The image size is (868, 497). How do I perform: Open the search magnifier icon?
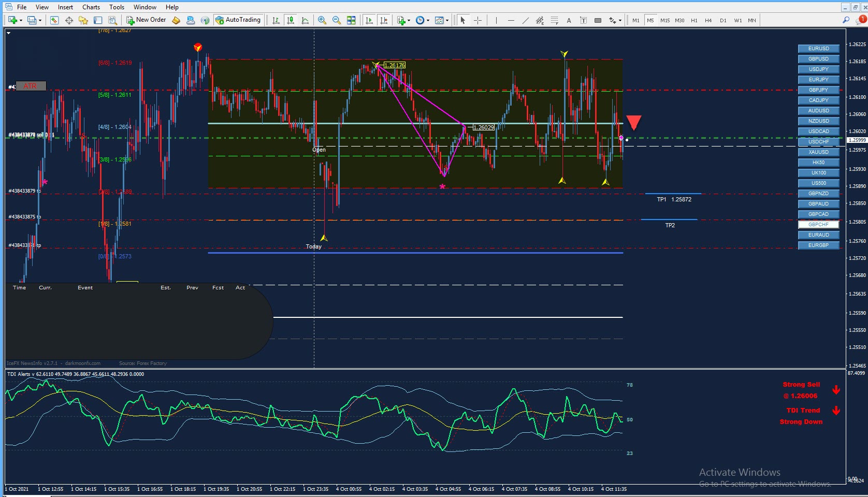coord(846,20)
